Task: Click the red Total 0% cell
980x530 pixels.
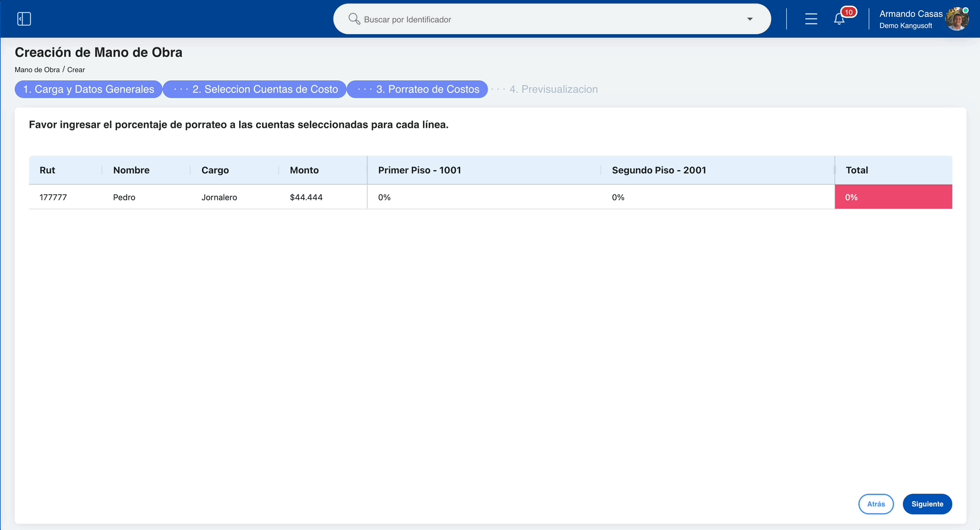Action: tap(893, 197)
